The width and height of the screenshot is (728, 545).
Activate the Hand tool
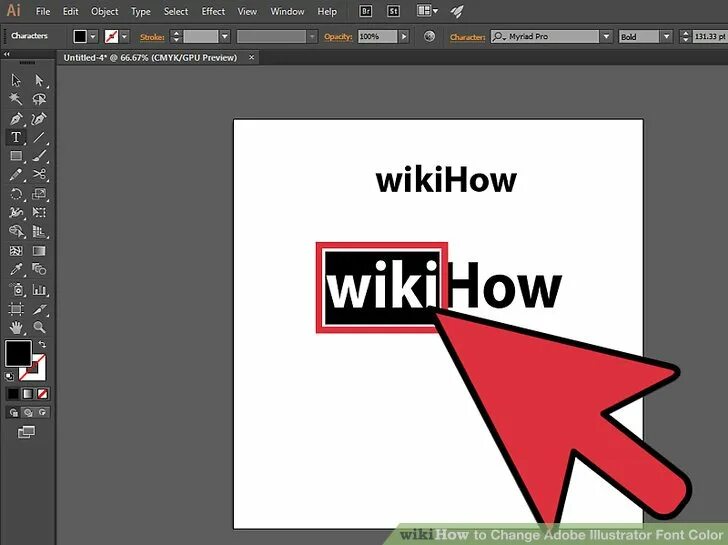pyautogui.click(x=16, y=327)
